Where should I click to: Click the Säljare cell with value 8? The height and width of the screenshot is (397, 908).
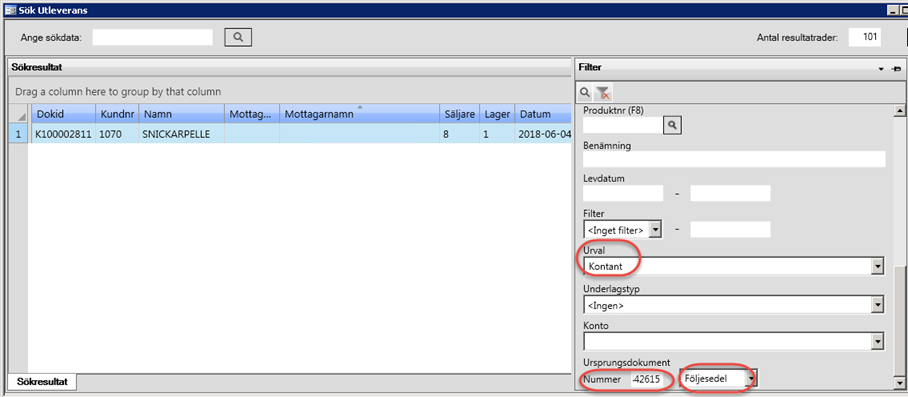click(460, 134)
